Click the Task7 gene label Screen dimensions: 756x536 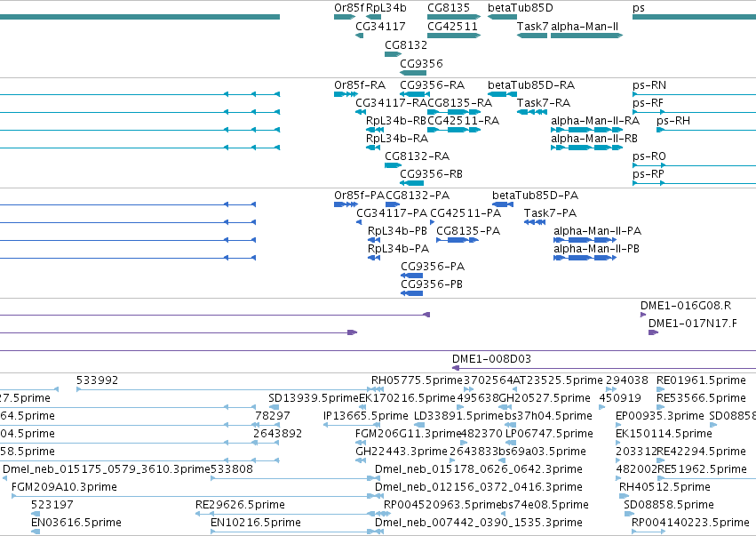[532, 27]
